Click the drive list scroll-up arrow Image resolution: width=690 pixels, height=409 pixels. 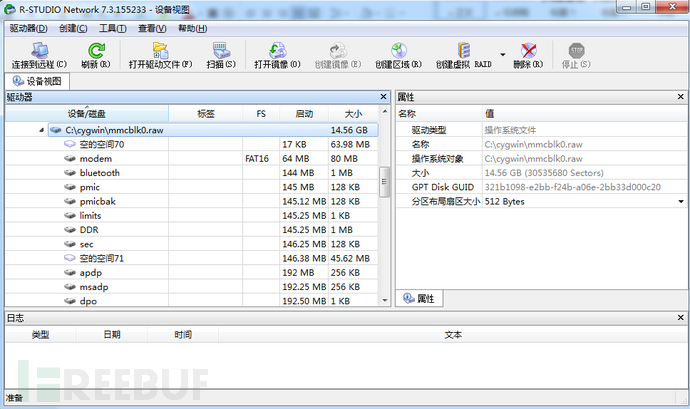(x=385, y=111)
